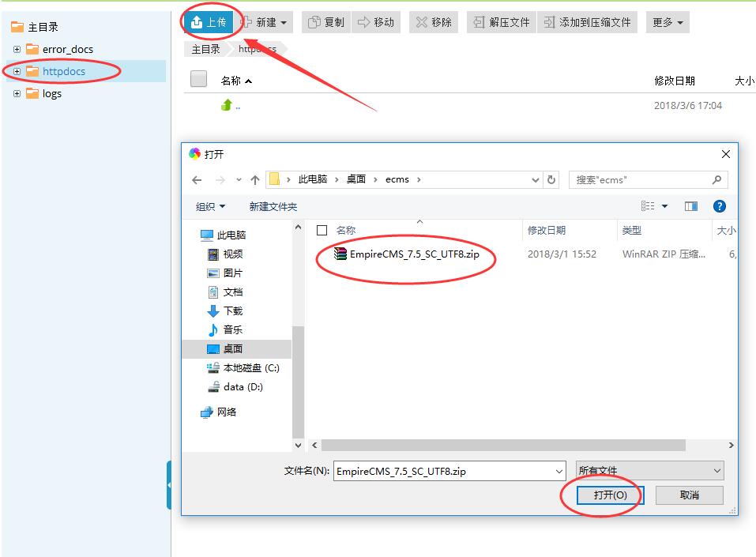The height and width of the screenshot is (557, 756).
Task: Sort by 名称 column in file manager
Action: pos(235,81)
